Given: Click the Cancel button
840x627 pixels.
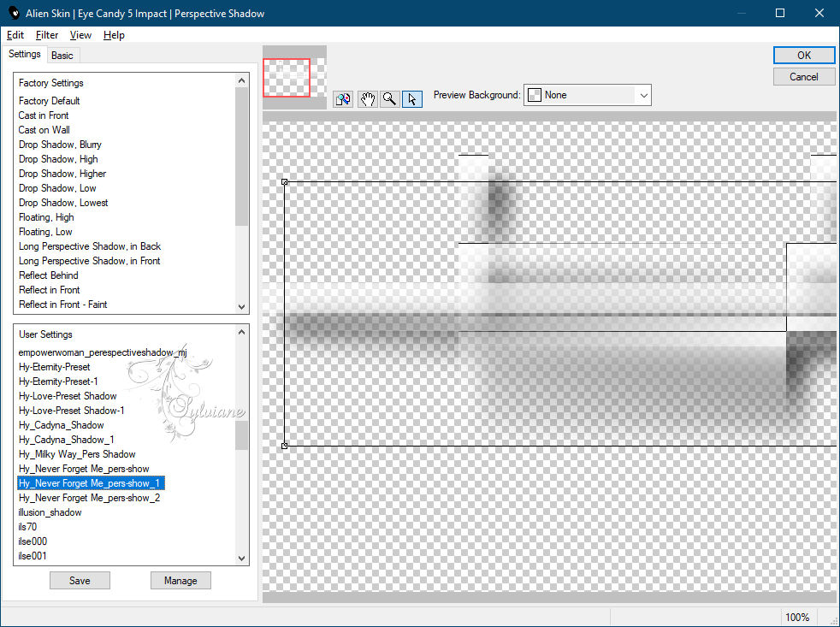Looking at the screenshot, I should pyautogui.click(x=803, y=77).
